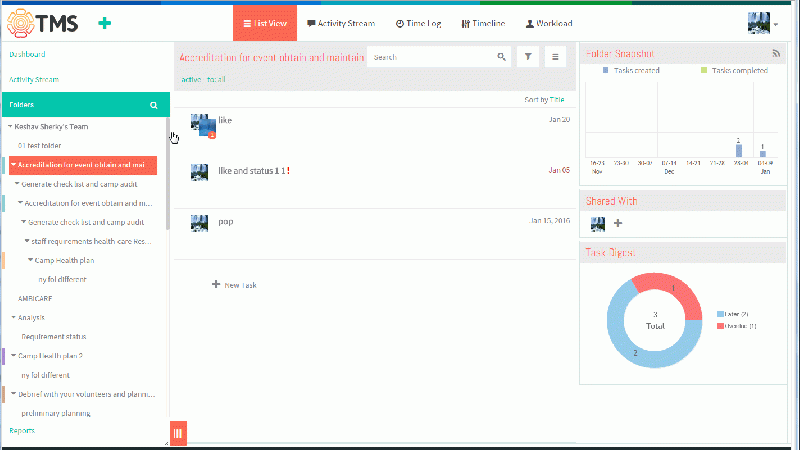
Task: Collapse the Camp Health plan 2 folder
Action: [x=13, y=356]
